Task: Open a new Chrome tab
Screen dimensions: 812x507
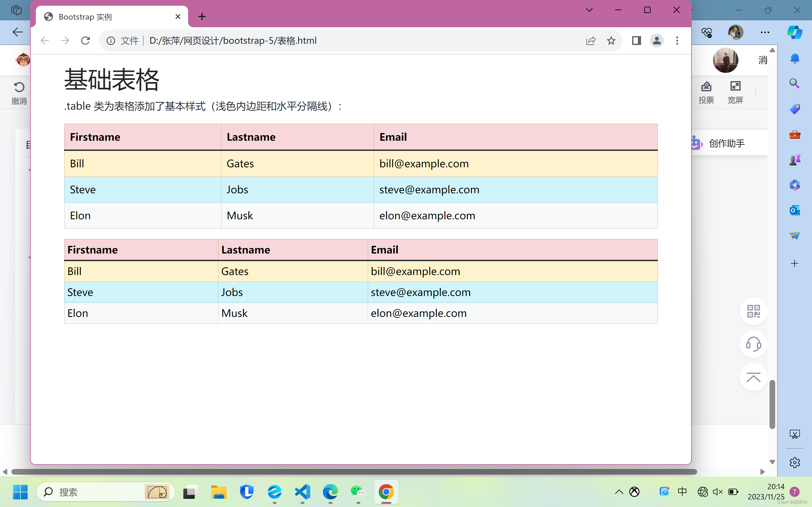Action: pos(202,16)
